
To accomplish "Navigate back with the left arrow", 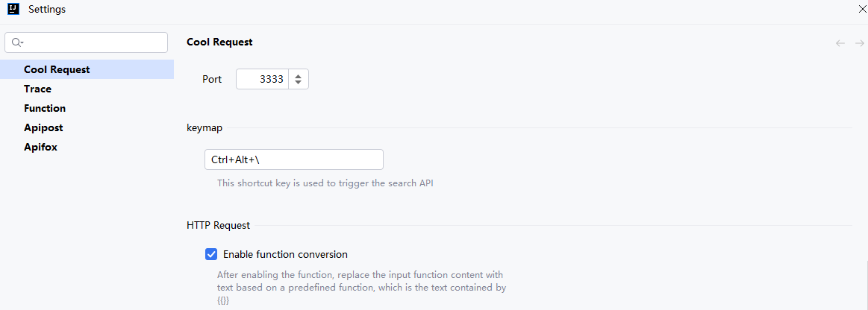I will (840, 43).
